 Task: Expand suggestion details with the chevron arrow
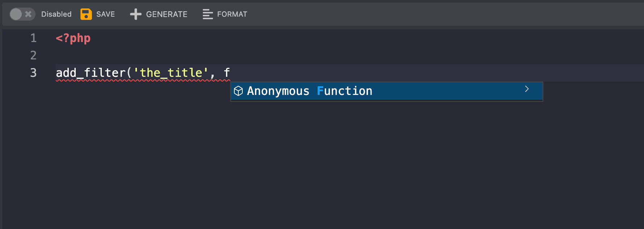coord(527,89)
